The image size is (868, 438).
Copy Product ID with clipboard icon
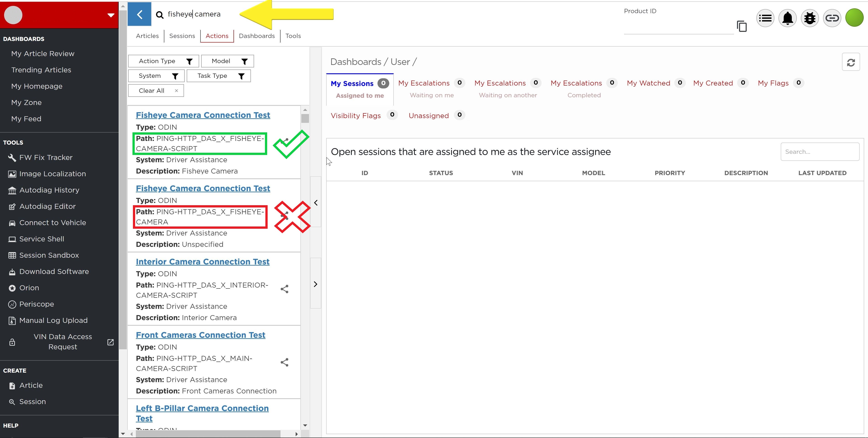tap(741, 26)
